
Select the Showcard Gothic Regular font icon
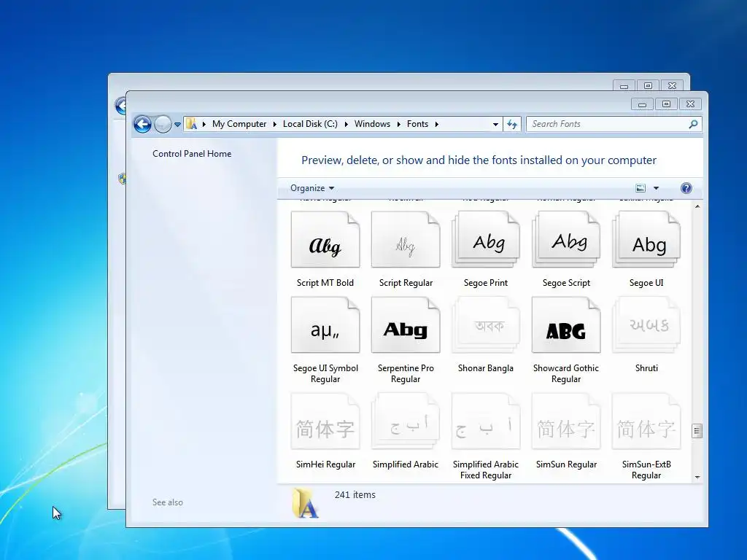566,325
